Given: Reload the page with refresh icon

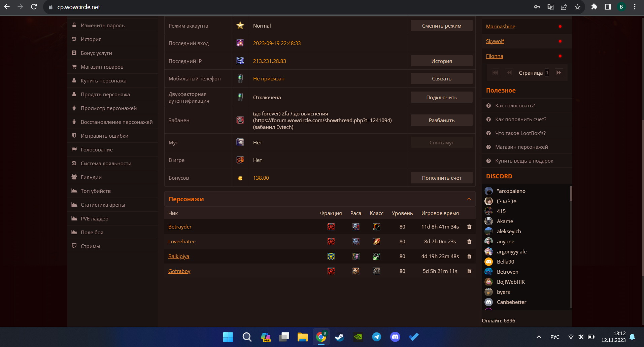Looking at the screenshot, I should coord(34,7).
